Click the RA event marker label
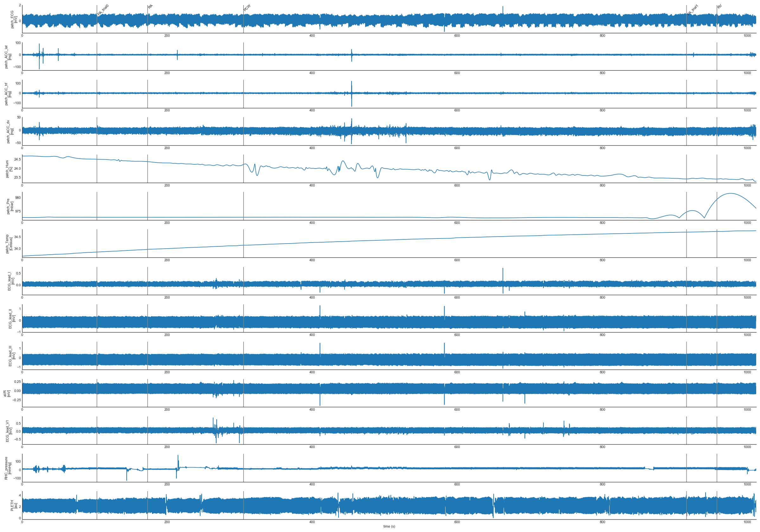 click(151, 7)
